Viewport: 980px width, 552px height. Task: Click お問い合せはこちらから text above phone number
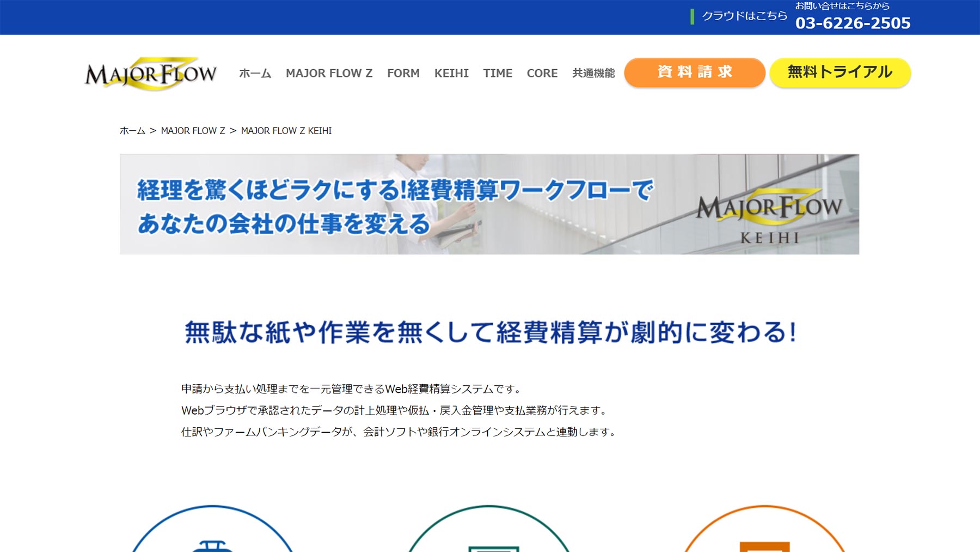(842, 6)
